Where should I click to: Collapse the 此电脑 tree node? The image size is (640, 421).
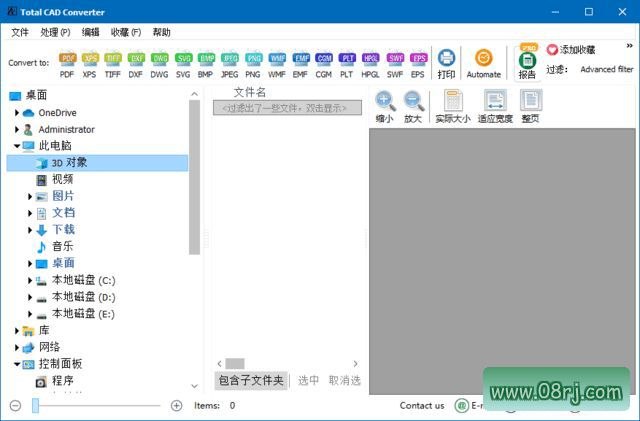(x=17, y=146)
